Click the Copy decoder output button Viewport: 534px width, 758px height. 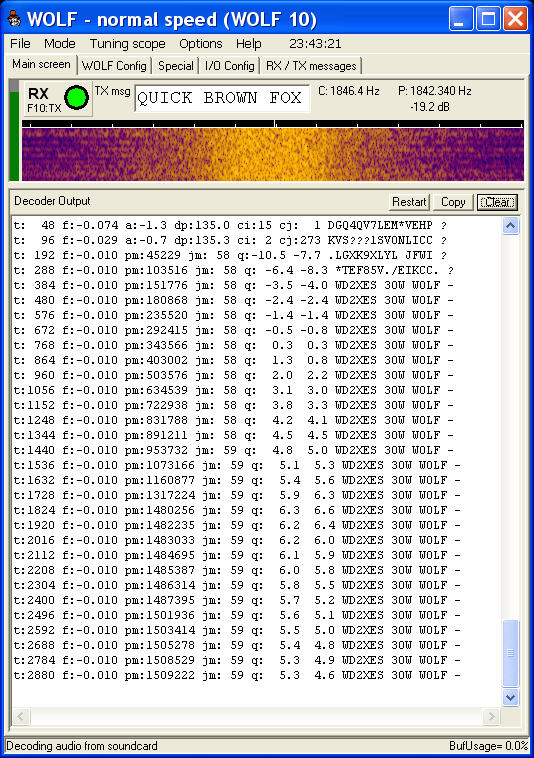pyautogui.click(x=453, y=202)
